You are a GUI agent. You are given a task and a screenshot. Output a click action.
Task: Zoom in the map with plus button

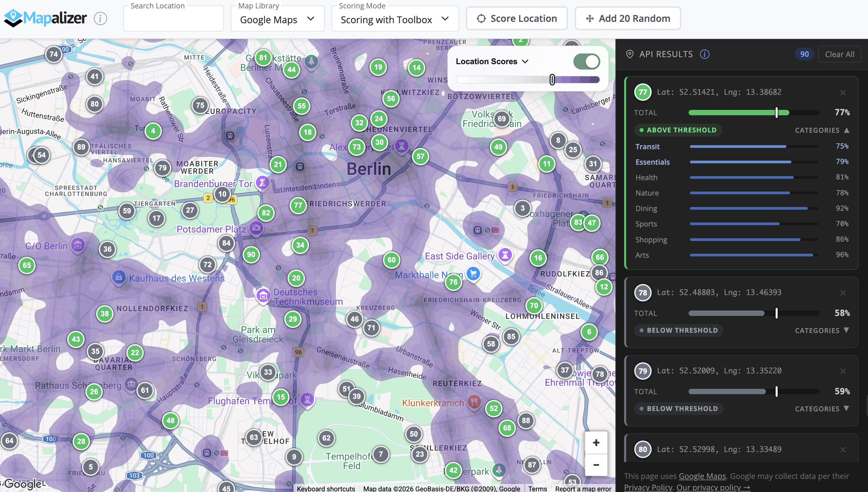click(596, 443)
